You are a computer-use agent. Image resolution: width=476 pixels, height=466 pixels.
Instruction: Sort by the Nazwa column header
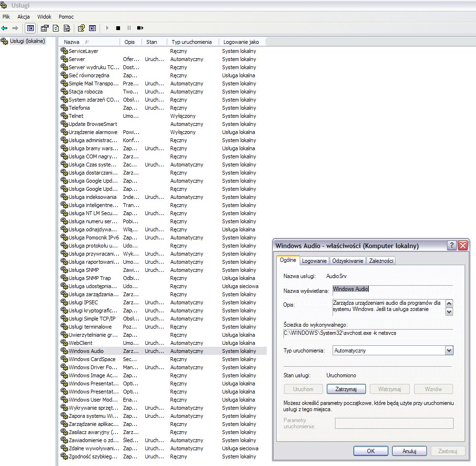pos(89,42)
